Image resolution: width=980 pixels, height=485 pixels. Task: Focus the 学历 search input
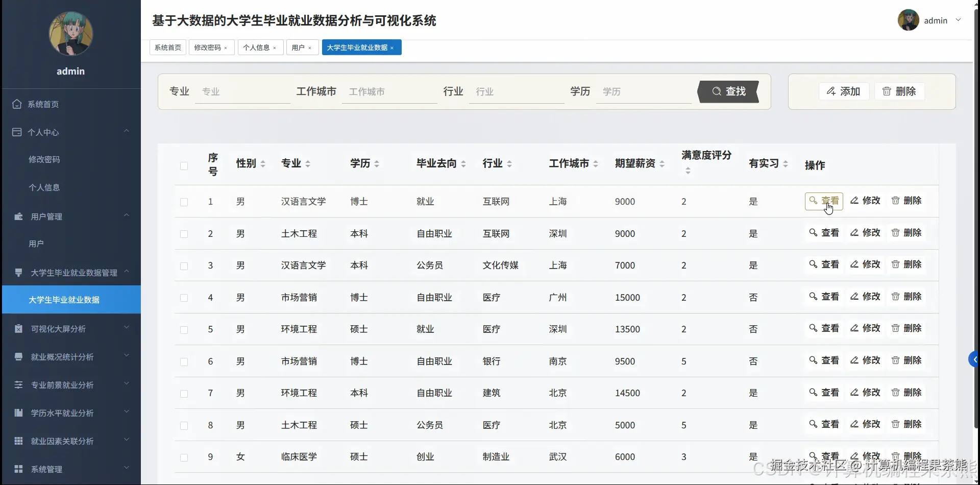[644, 92]
